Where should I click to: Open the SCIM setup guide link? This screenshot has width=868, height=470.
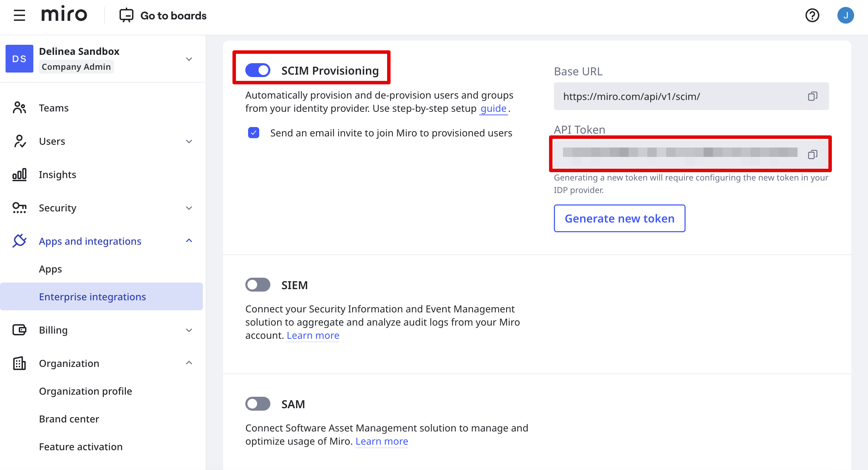(x=493, y=109)
